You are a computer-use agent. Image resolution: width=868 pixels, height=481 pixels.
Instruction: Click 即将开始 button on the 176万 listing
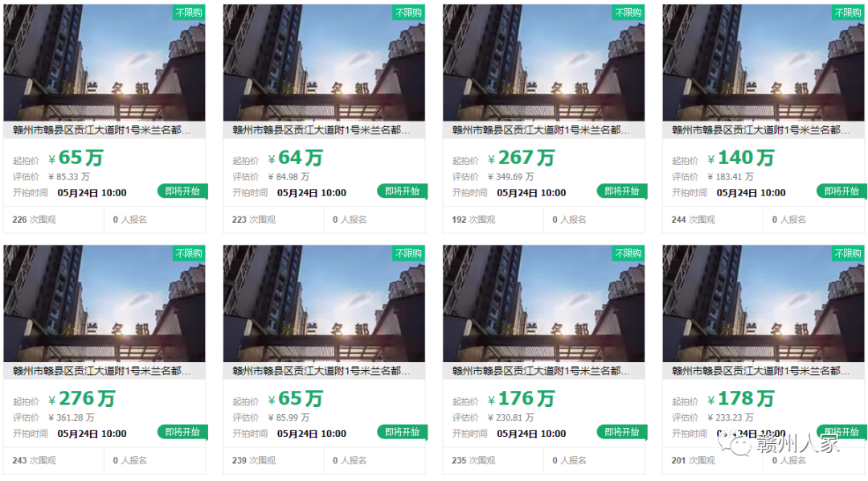pyautogui.click(x=621, y=432)
